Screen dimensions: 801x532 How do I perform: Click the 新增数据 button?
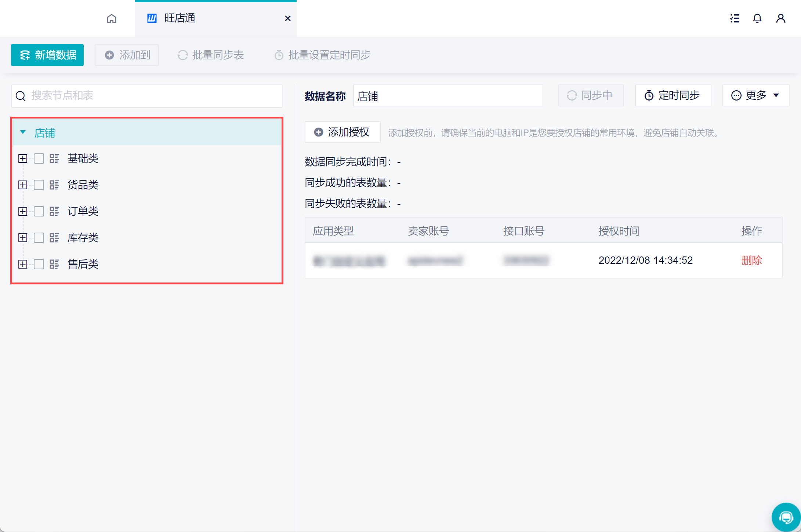click(x=47, y=55)
